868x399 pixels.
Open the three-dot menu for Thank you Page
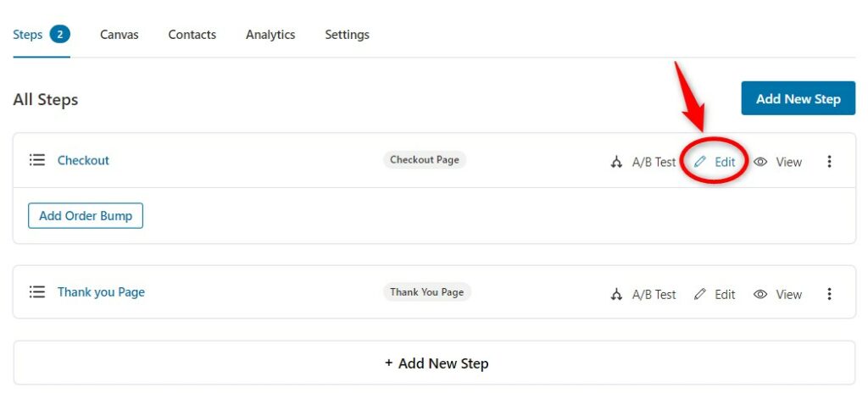pyautogui.click(x=829, y=294)
